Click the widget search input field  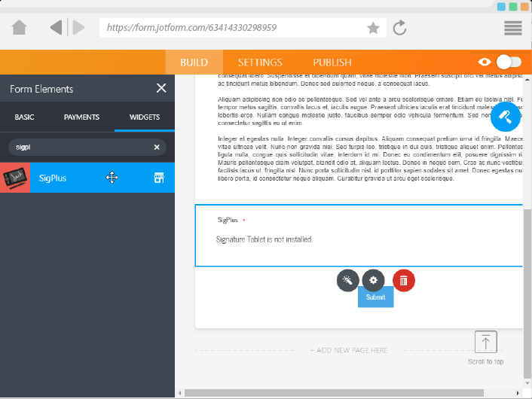[79, 148]
